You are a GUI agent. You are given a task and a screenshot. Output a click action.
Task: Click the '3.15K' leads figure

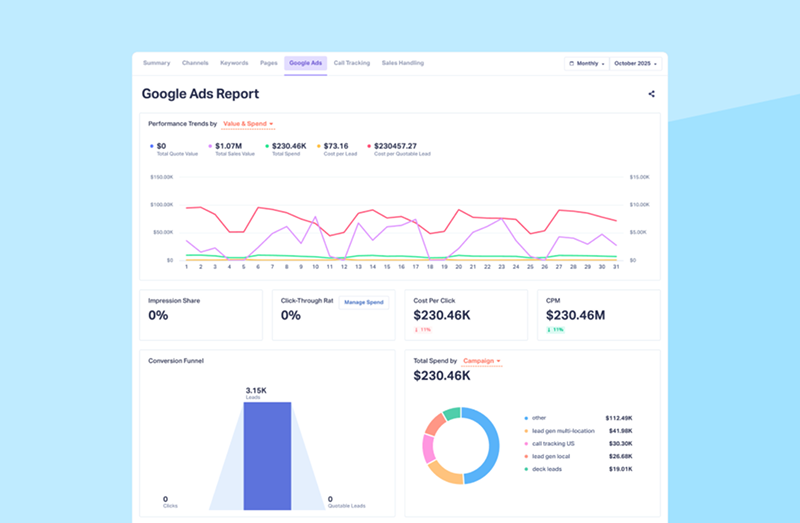pyautogui.click(x=256, y=391)
